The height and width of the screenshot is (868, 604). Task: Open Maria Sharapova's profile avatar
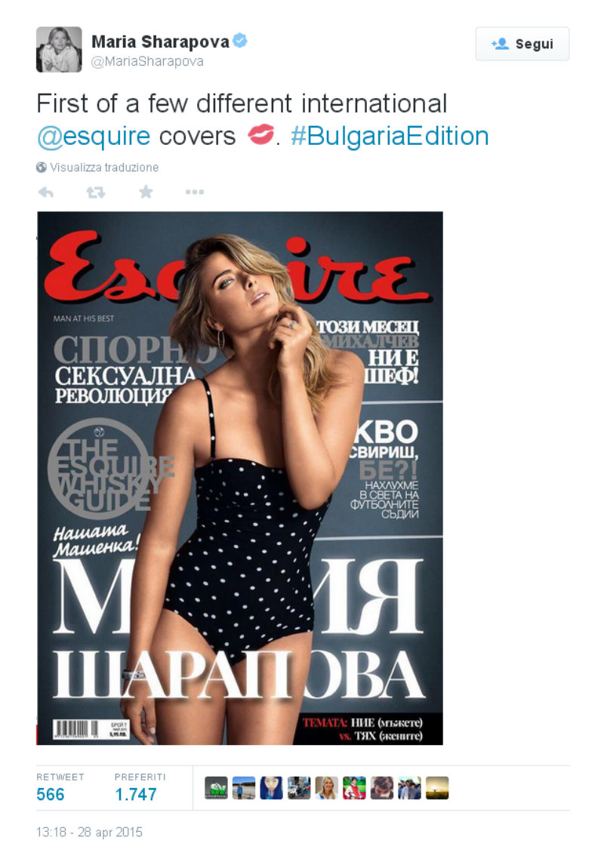59,49
